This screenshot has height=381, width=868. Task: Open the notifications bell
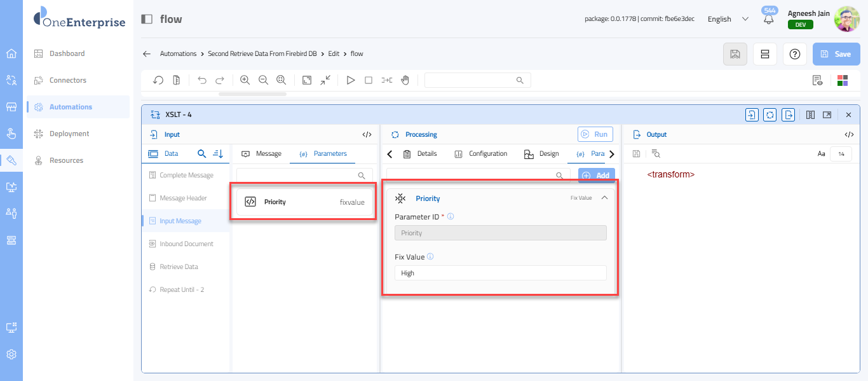click(769, 19)
